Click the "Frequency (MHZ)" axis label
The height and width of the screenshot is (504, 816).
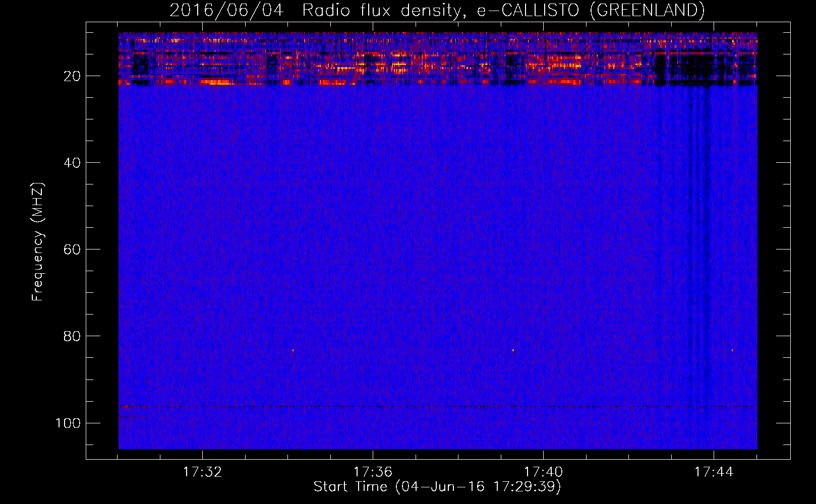click(x=38, y=241)
